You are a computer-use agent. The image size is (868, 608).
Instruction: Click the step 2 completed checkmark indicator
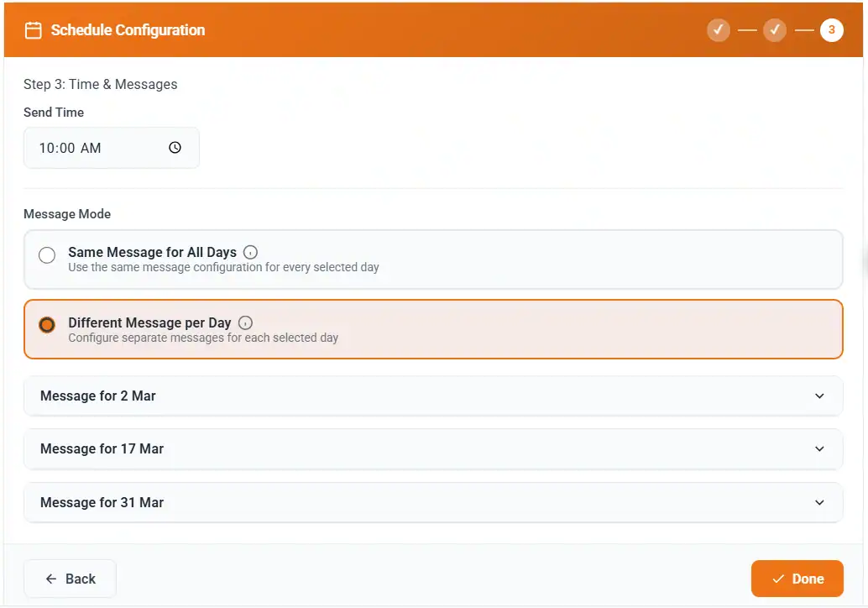(x=775, y=29)
